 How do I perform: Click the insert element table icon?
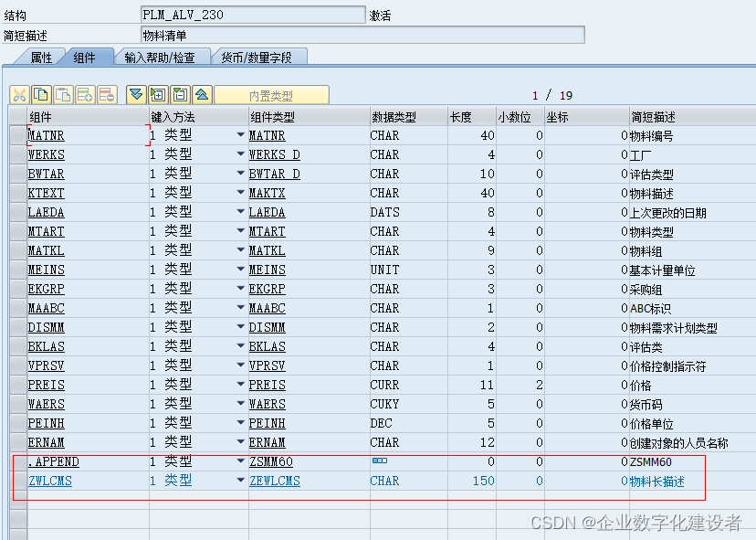click(x=157, y=94)
